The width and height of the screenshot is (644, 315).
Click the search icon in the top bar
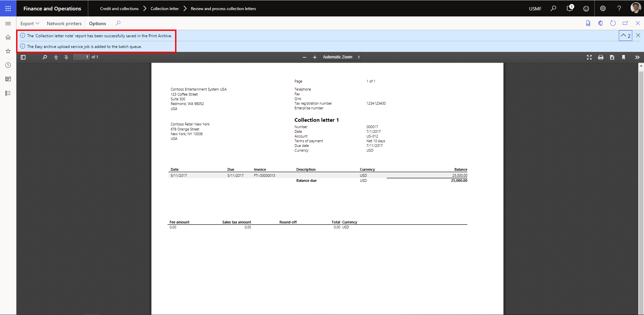pyautogui.click(x=553, y=8)
